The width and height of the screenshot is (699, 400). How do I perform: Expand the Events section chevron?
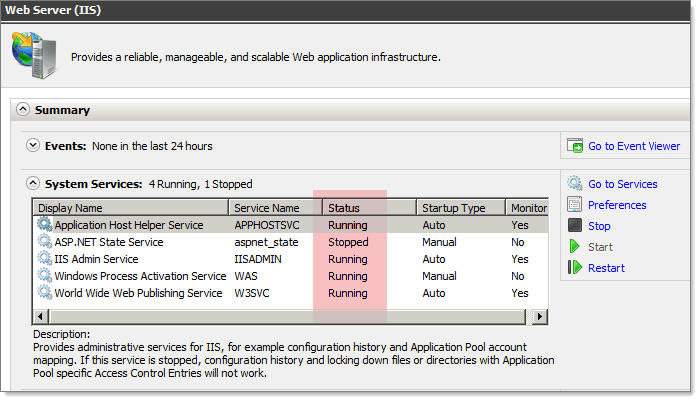coord(33,145)
